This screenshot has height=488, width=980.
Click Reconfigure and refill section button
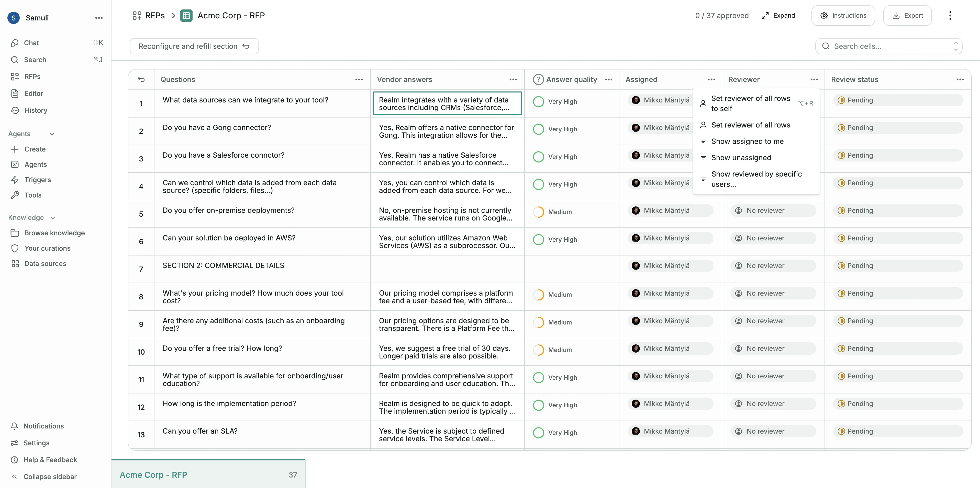point(194,46)
